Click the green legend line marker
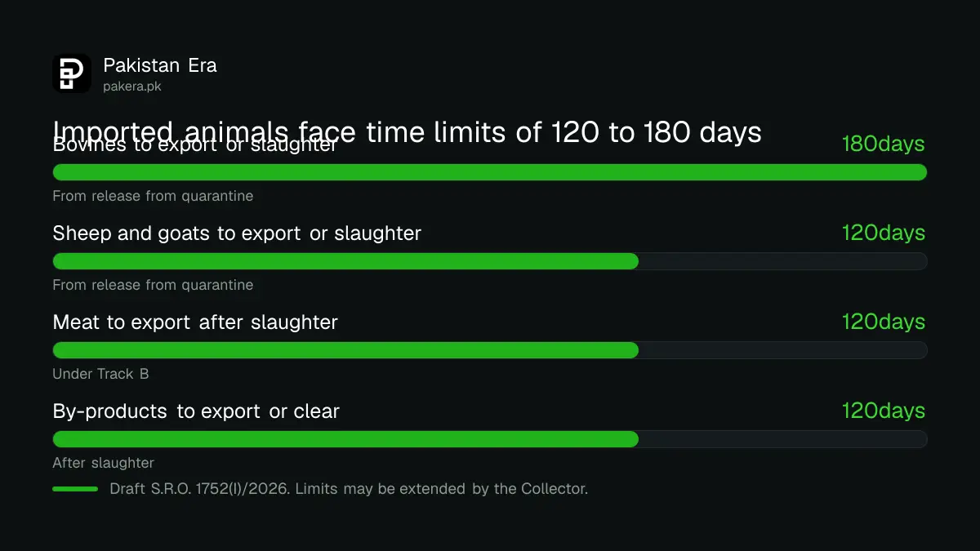The width and height of the screenshot is (980, 551). (75, 489)
